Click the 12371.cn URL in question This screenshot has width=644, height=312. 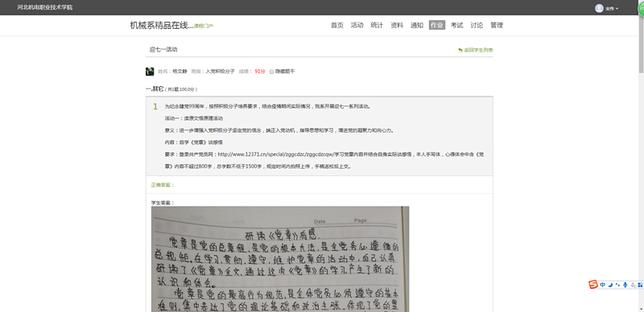pos(275,154)
